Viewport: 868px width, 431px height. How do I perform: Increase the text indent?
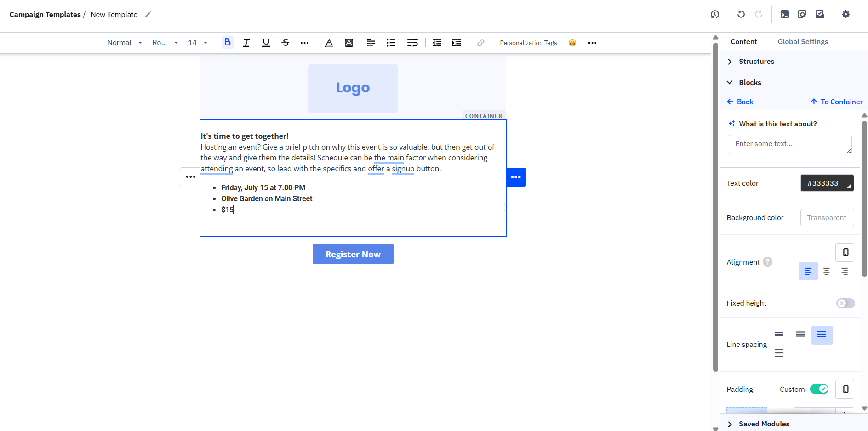tap(457, 43)
